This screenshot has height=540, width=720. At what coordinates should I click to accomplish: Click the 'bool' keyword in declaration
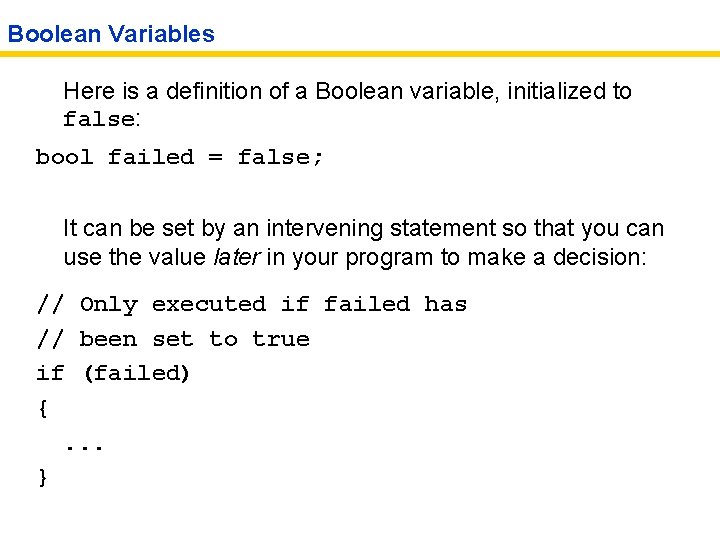(x=64, y=157)
